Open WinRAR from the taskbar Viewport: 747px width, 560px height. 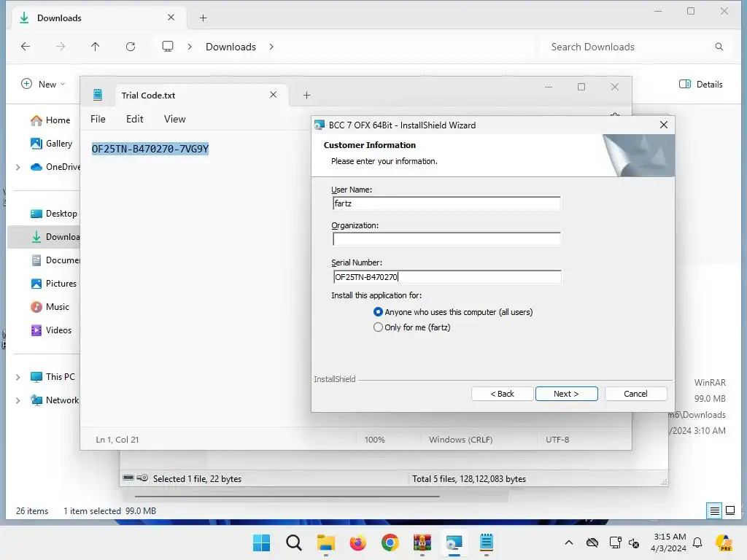(x=422, y=542)
